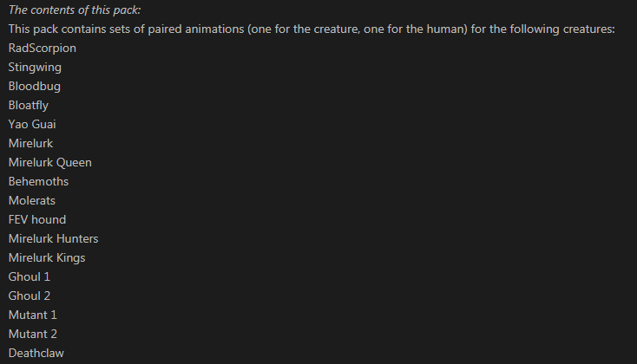Click the FEV hound line
Viewport: 637px width, 364px height.
37,220
